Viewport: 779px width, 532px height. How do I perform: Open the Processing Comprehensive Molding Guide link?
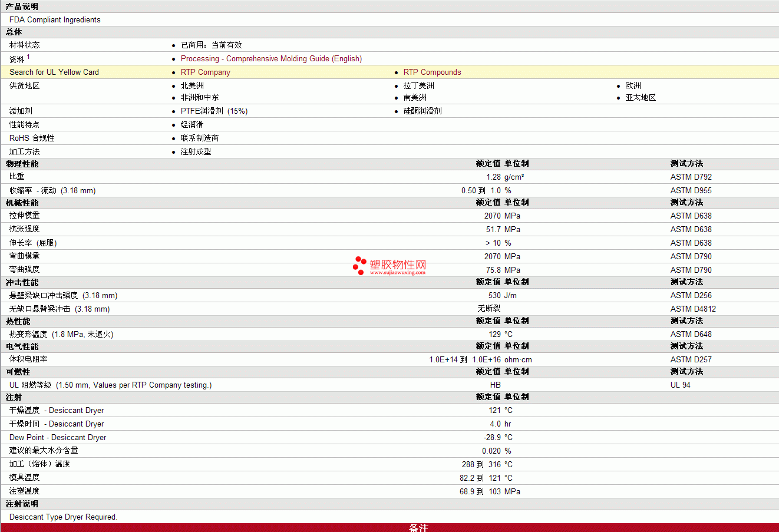coord(271,58)
